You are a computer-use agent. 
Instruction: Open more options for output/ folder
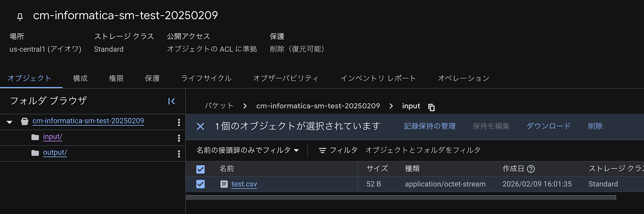[x=179, y=154]
